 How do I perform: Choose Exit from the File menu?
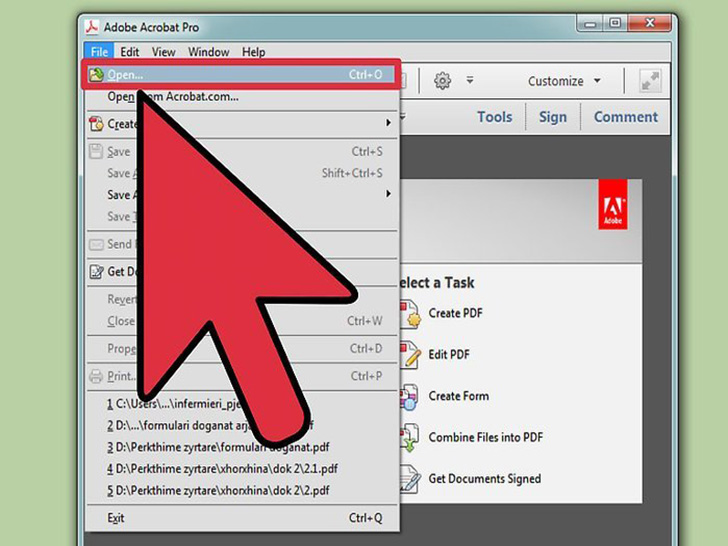(241, 518)
